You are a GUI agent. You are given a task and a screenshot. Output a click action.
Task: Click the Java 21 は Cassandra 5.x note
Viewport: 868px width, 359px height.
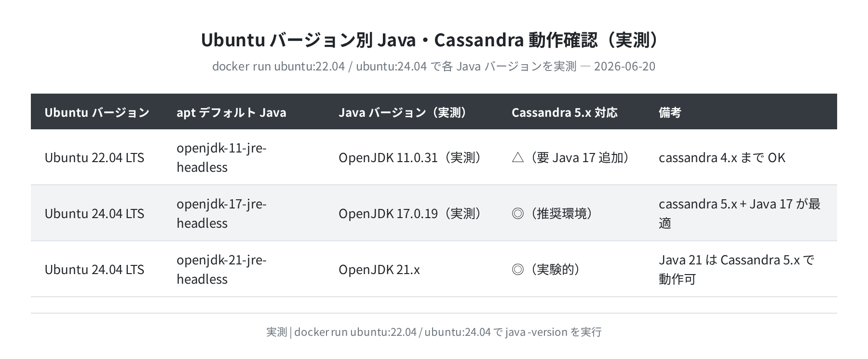(x=737, y=269)
